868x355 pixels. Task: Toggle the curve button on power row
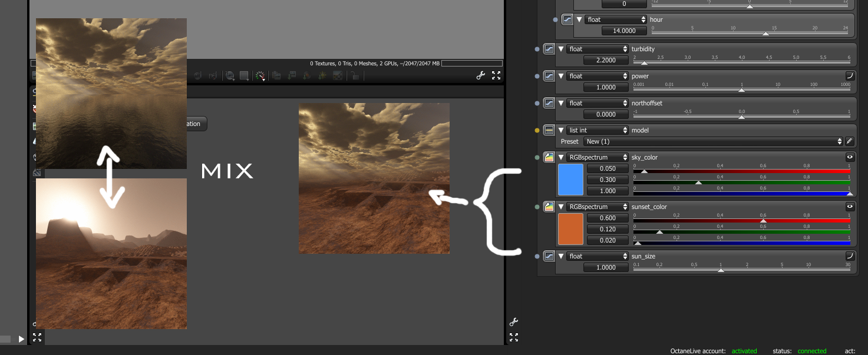[x=850, y=75]
